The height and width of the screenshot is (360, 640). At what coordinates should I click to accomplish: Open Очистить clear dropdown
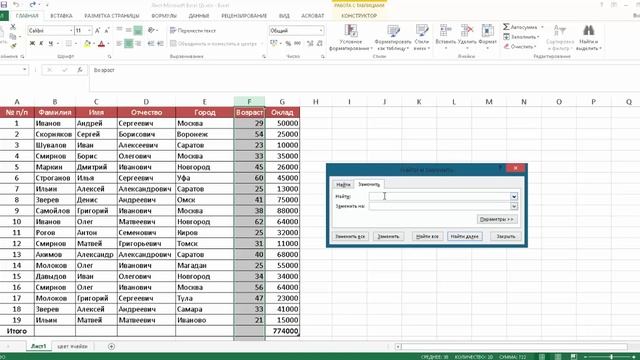click(x=520, y=47)
